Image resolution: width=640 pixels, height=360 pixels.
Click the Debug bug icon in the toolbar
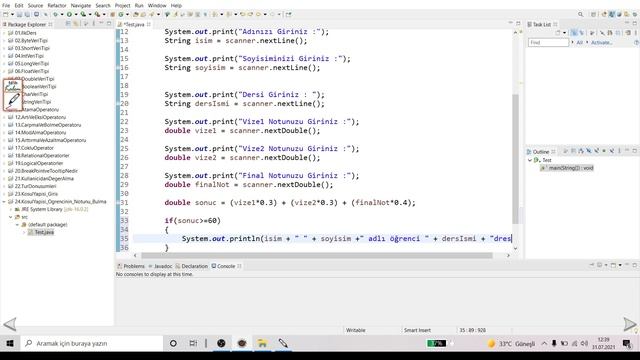(55, 14)
